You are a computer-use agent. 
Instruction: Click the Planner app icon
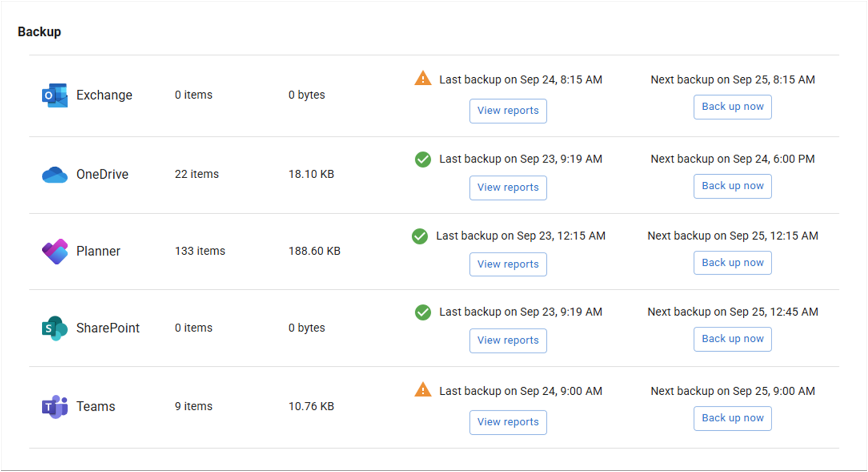(54, 251)
